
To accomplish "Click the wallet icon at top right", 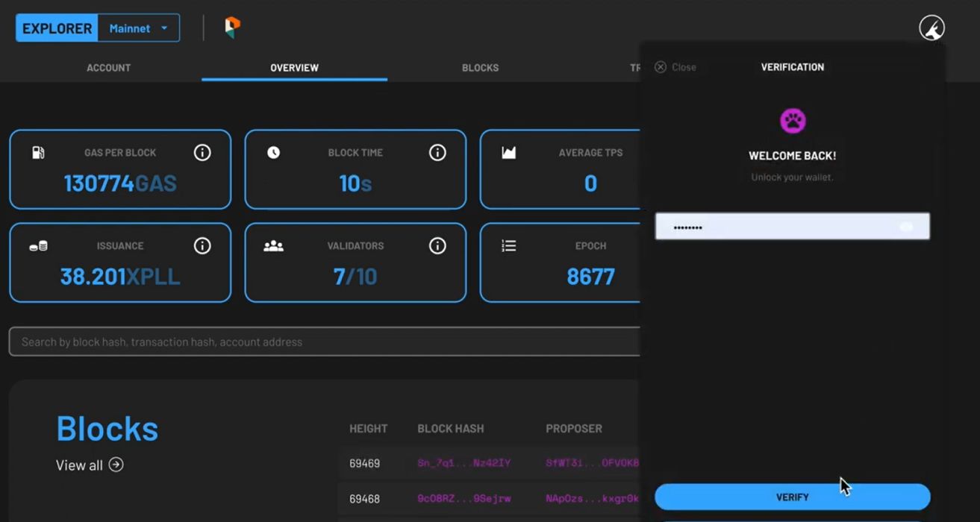I will click(930, 27).
